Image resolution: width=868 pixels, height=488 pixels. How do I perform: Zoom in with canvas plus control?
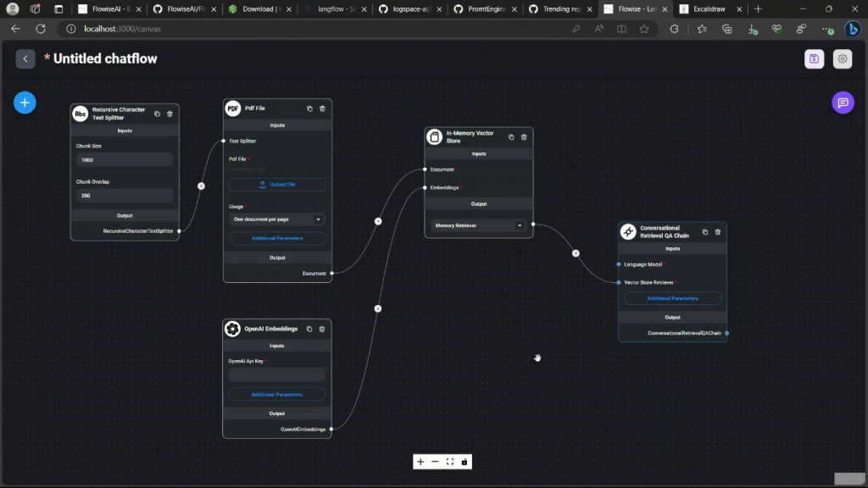[x=420, y=462]
